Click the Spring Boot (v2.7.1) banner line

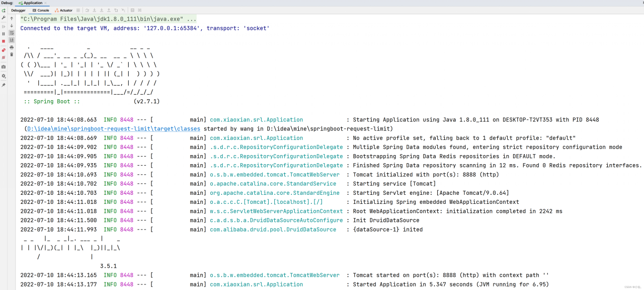[92, 101]
